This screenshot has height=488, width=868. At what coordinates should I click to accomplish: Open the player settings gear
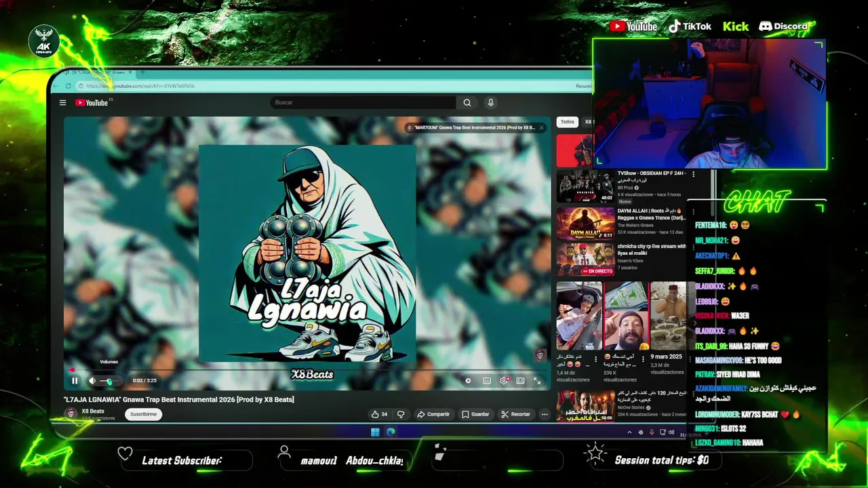[504, 381]
